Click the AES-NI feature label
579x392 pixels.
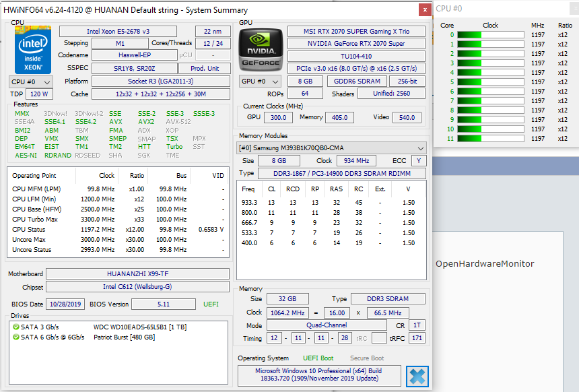(x=26, y=155)
